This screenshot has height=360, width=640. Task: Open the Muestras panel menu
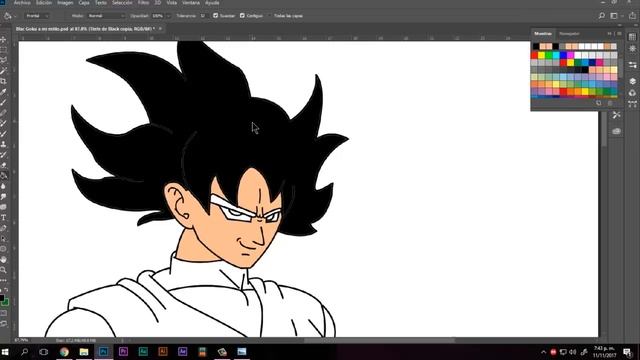619,33
